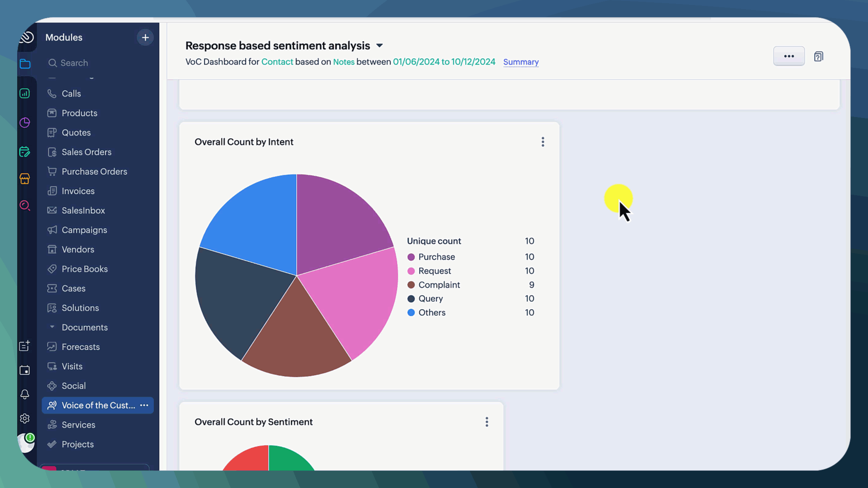Select the Forecasts module
This screenshot has width=868, height=488.
80,347
